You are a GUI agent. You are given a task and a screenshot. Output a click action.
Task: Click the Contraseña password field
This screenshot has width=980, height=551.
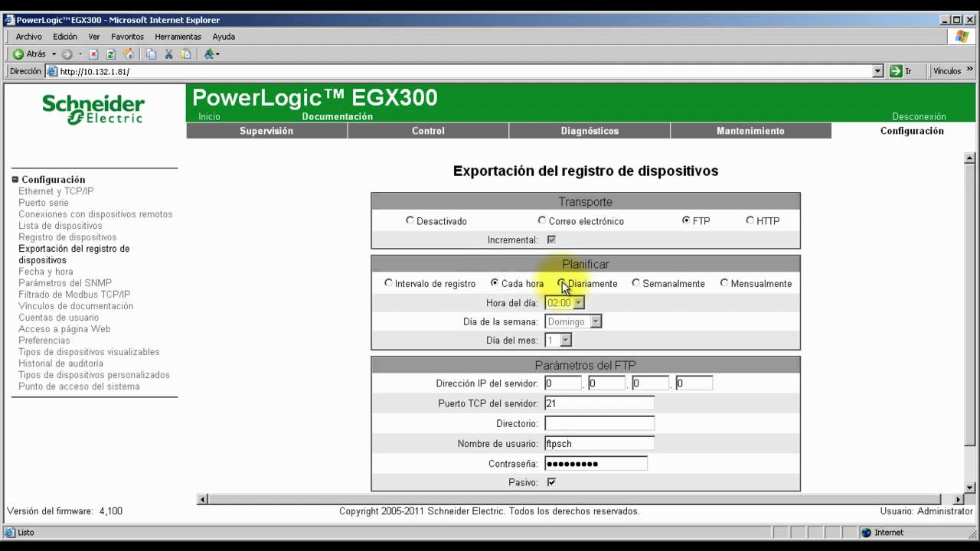click(596, 463)
